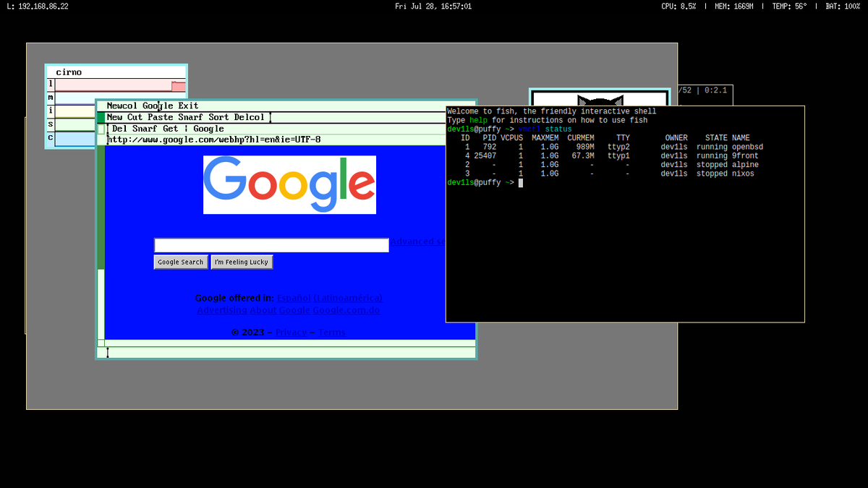Click the cat face image window

point(599,98)
